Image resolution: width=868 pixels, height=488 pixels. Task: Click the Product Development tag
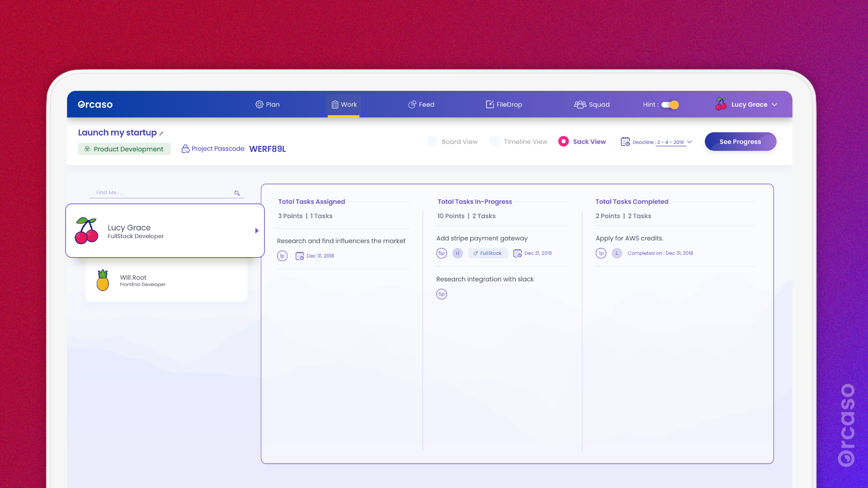[124, 149]
